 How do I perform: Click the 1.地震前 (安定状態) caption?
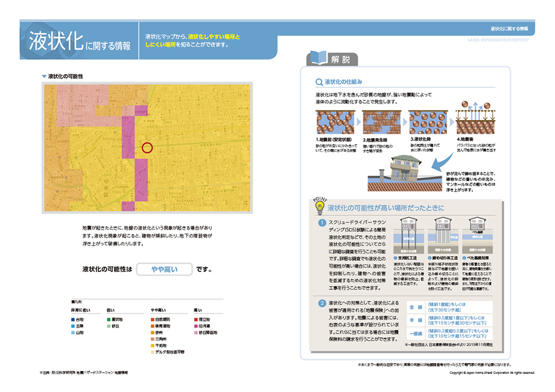pos(334,139)
